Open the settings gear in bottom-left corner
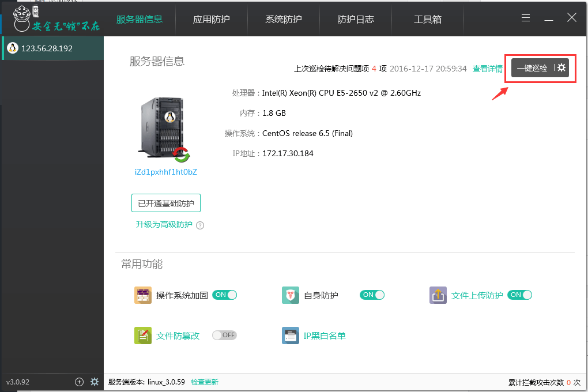Viewport: 588px width, 392px height. pos(95,382)
